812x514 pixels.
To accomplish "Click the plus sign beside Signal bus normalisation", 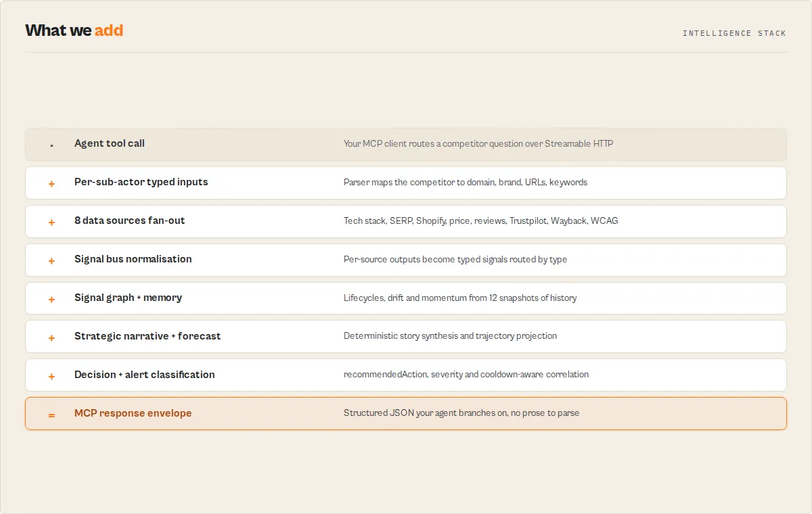I will coord(51,260).
